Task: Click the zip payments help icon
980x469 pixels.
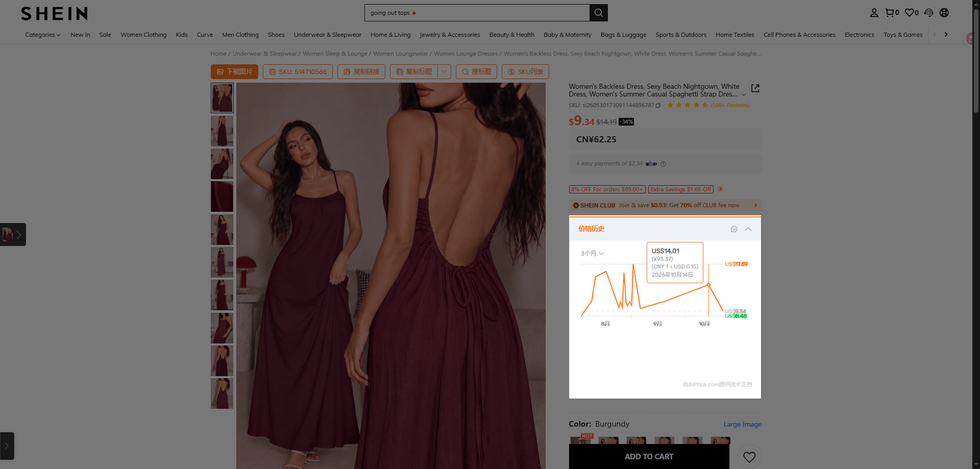Action: tap(663, 164)
